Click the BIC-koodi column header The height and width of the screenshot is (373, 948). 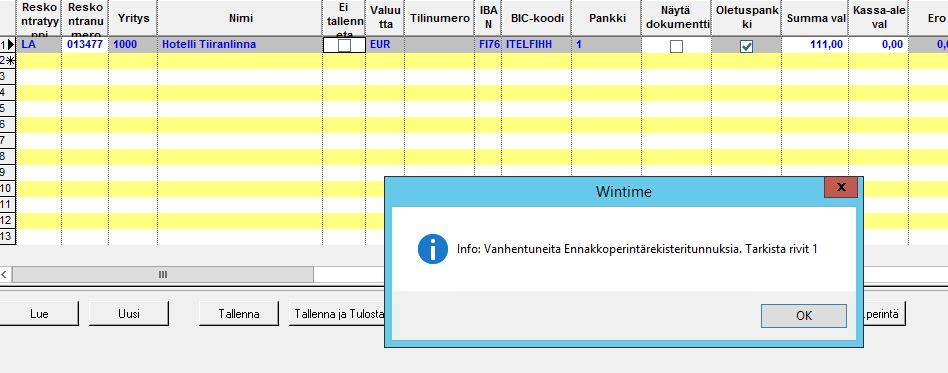pyautogui.click(x=537, y=18)
